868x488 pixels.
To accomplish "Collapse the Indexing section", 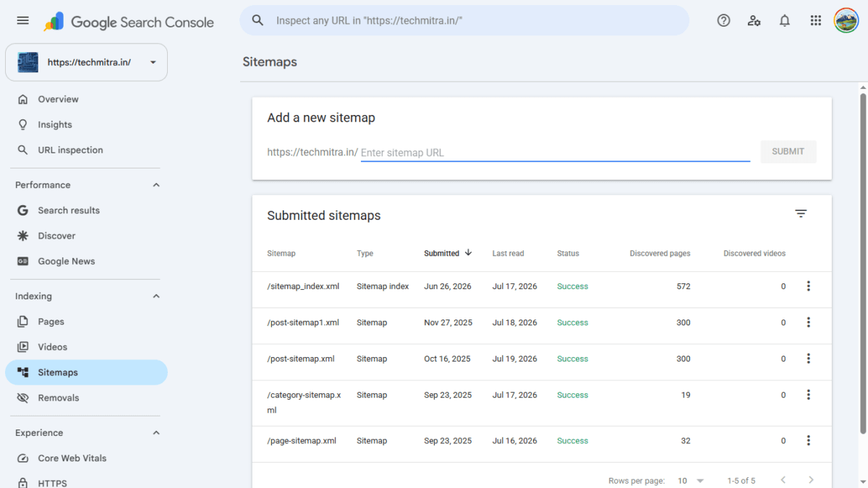I will click(x=156, y=296).
